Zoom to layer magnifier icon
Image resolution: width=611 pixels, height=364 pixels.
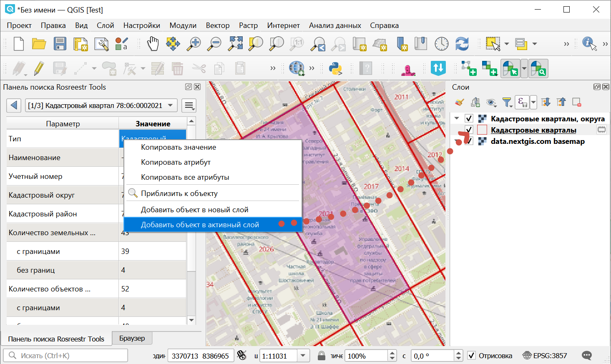(277, 44)
